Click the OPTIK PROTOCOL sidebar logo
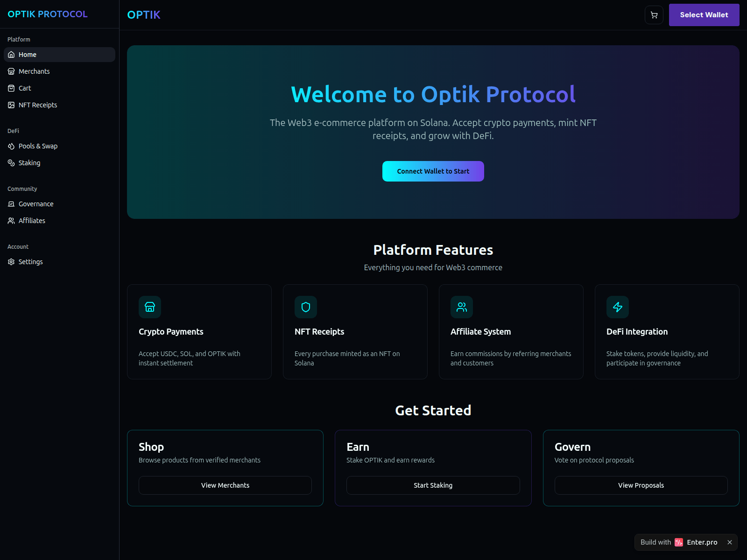Screen dimensions: 747x560 (x=48, y=14)
